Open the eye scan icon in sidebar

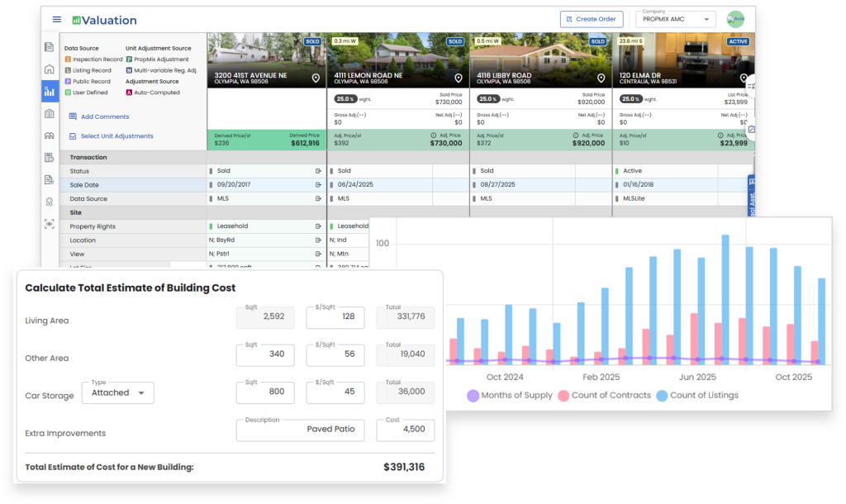click(50, 224)
